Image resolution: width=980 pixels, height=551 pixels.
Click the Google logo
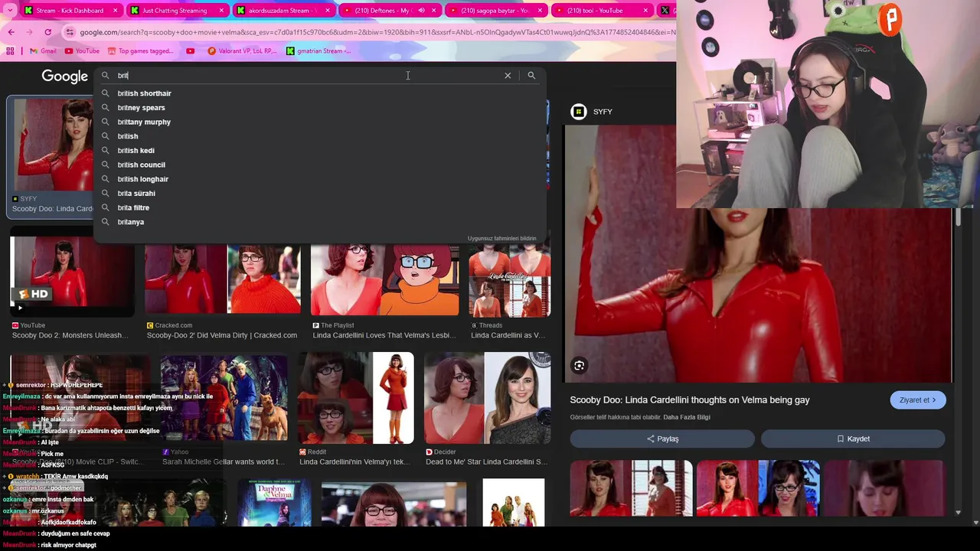click(x=65, y=77)
